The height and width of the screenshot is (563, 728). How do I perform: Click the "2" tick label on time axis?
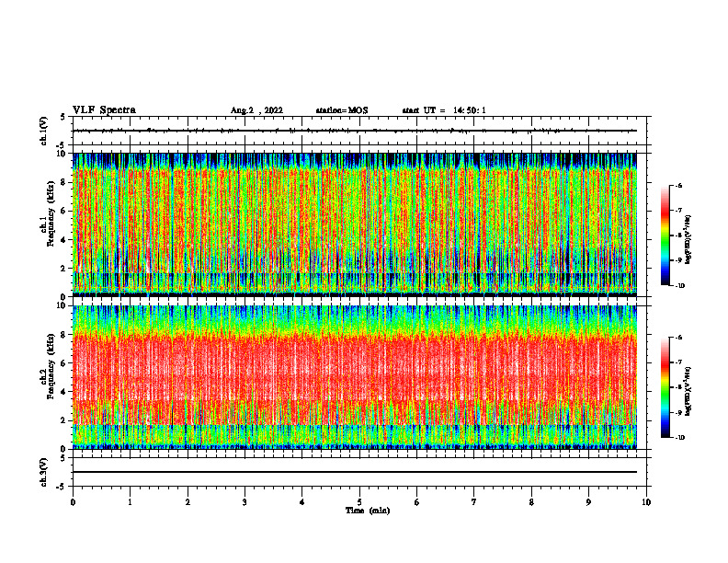click(188, 502)
